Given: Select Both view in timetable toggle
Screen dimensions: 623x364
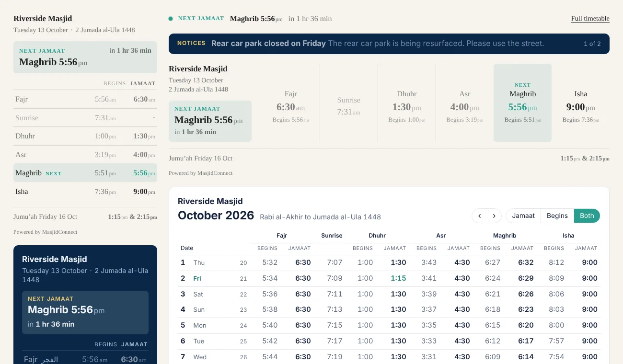Looking at the screenshot, I should click(587, 216).
